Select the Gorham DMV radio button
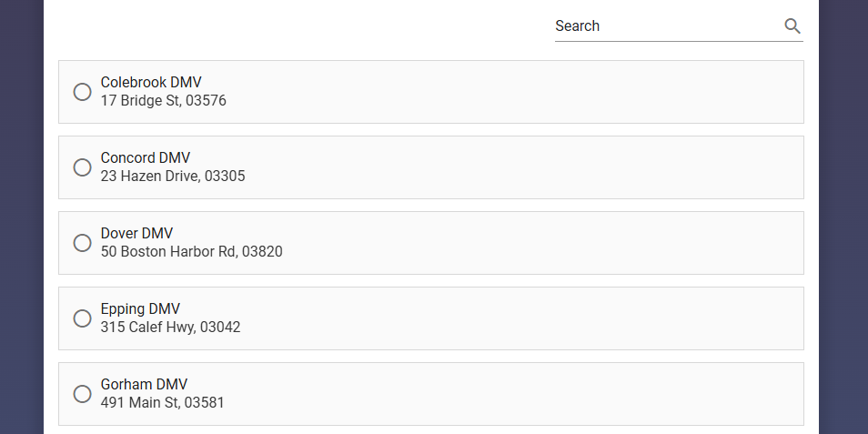 coord(83,394)
